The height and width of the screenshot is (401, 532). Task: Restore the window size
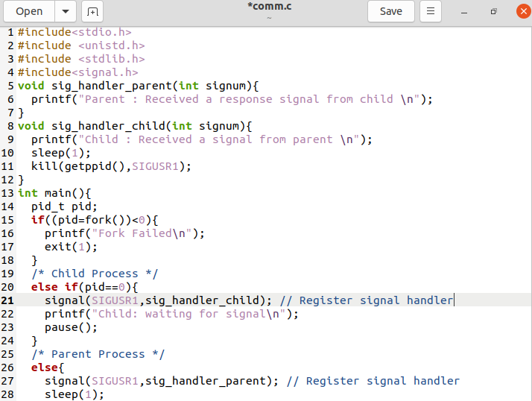coord(493,11)
